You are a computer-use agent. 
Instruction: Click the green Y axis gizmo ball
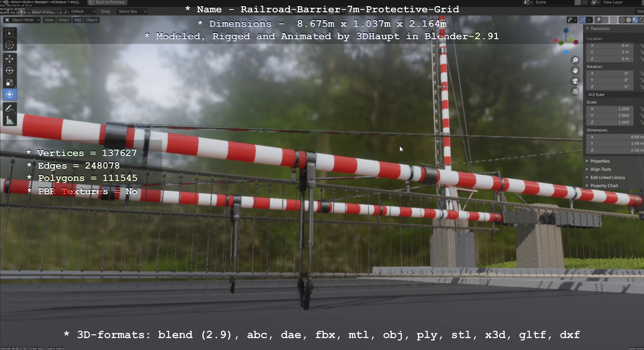561,43
